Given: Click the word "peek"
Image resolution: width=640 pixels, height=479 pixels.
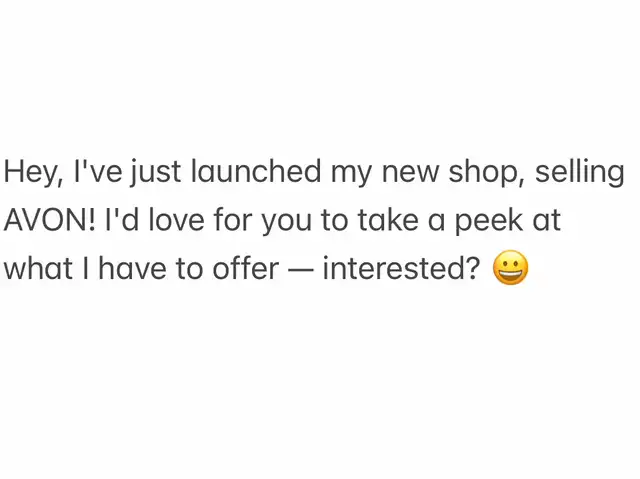Looking at the screenshot, I should point(489,221).
